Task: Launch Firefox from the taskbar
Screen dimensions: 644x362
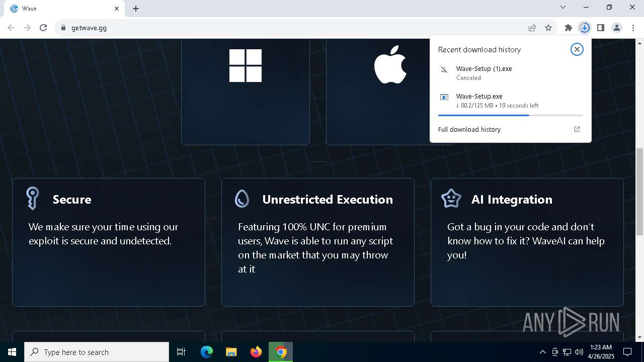Action: click(256, 352)
